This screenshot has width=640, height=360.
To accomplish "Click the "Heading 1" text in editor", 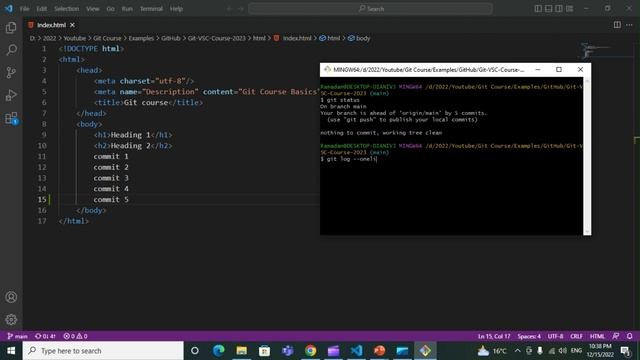I will (131, 135).
